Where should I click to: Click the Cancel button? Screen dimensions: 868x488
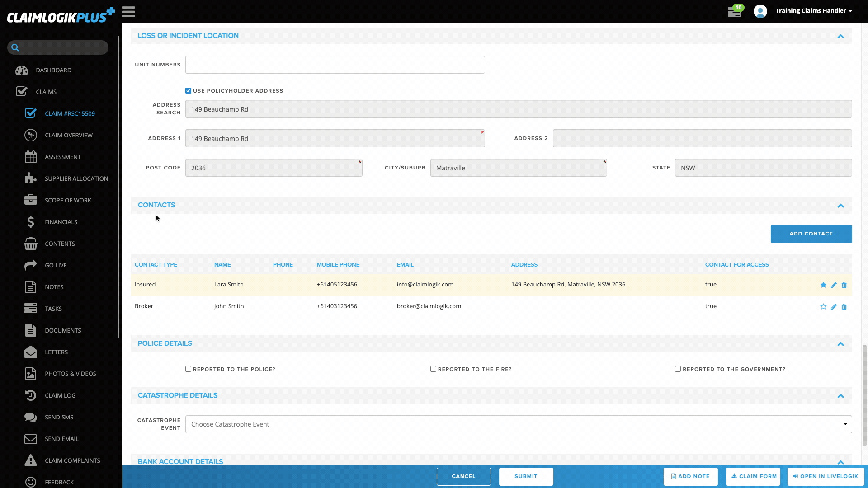point(463,476)
